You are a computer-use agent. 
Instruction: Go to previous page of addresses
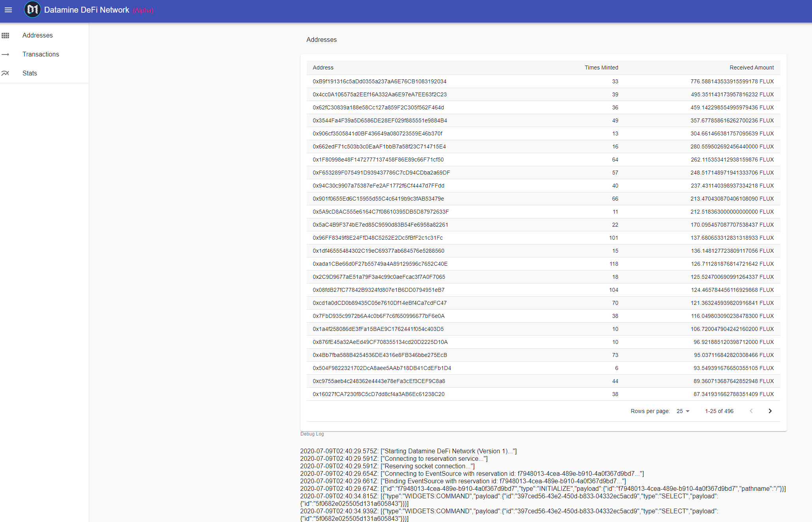[x=751, y=411]
